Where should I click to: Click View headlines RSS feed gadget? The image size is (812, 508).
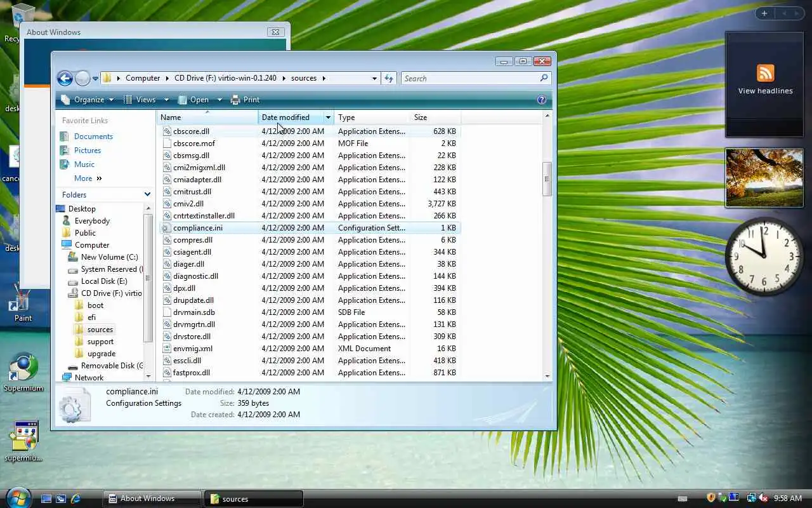(765, 79)
